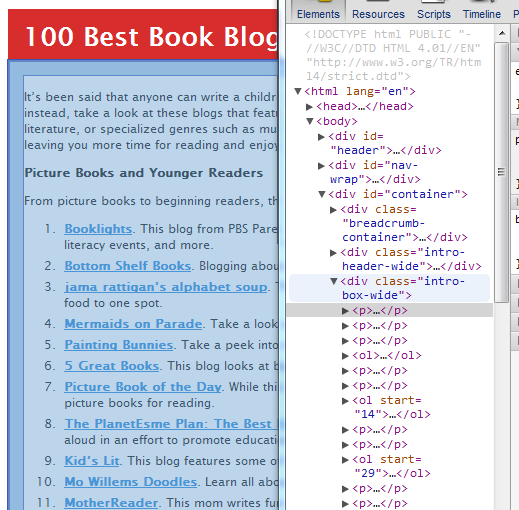The image size is (519, 510).
Task: Click the 100 Best Book Blogs page title
Action: coord(152,36)
